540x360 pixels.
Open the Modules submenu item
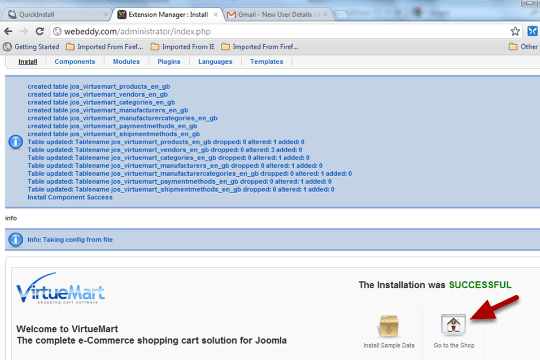(126, 62)
